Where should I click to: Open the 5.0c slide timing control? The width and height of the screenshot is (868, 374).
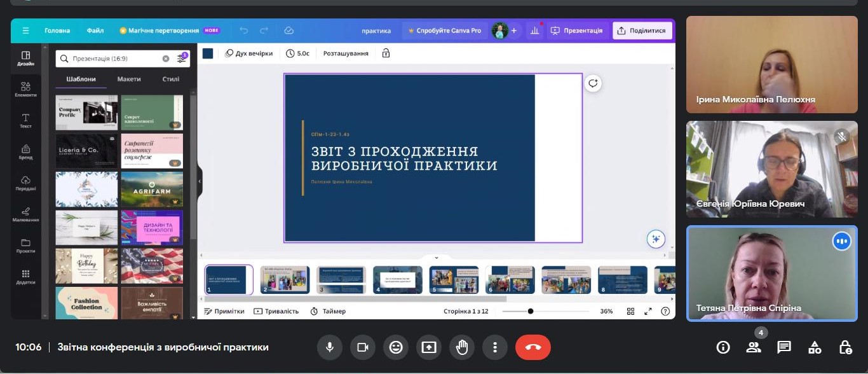297,53
